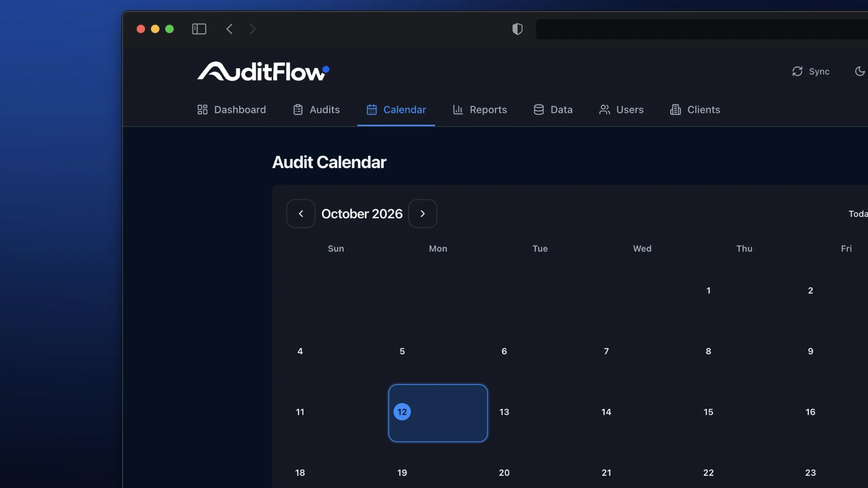Open the Dashboard tab
Image resolution: width=868 pixels, height=488 pixels.
(232, 110)
